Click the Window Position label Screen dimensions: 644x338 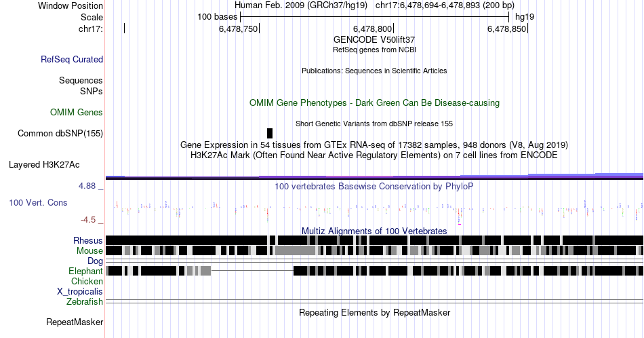[71, 5]
